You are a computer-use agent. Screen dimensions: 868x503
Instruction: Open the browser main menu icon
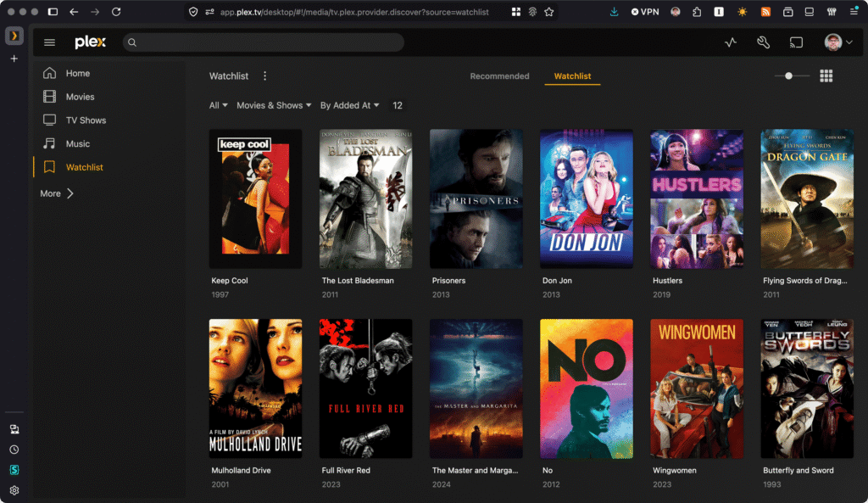point(854,12)
